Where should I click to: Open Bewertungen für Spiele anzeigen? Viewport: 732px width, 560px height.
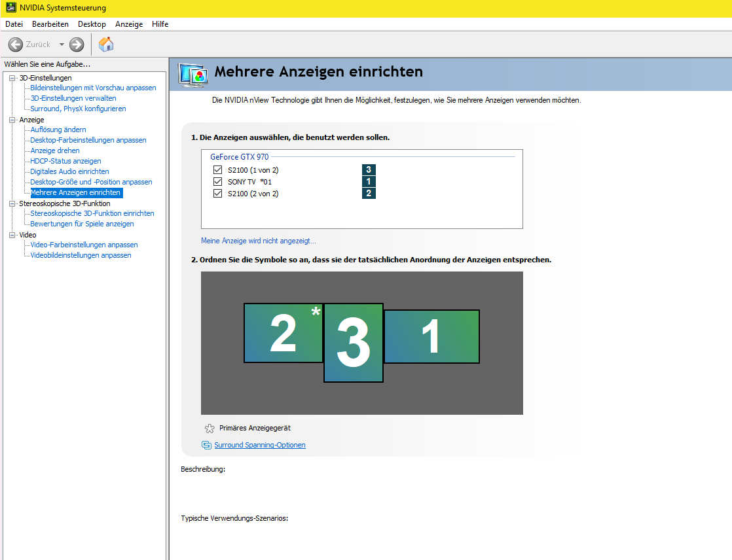click(82, 224)
